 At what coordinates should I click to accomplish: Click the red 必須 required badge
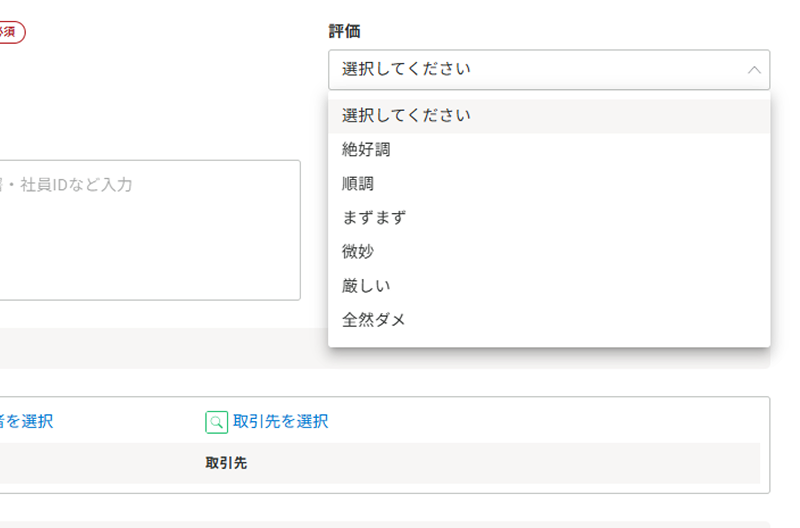pyautogui.click(x=11, y=32)
